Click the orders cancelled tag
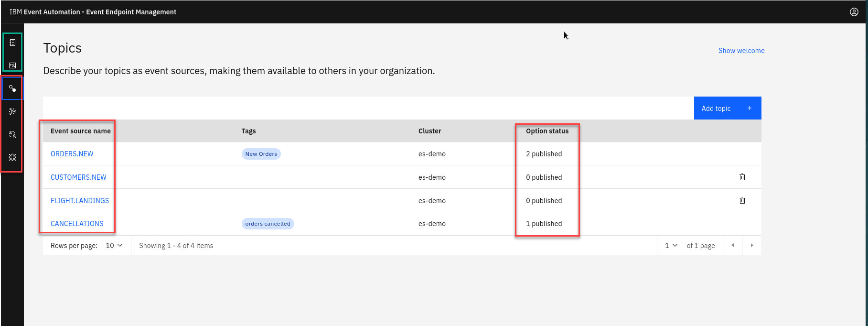 (268, 224)
